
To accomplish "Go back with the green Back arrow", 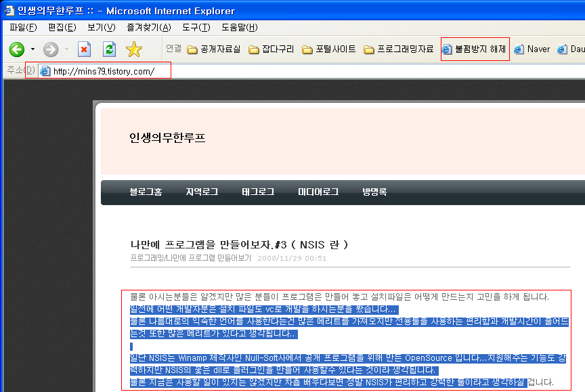I will click(17, 49).
